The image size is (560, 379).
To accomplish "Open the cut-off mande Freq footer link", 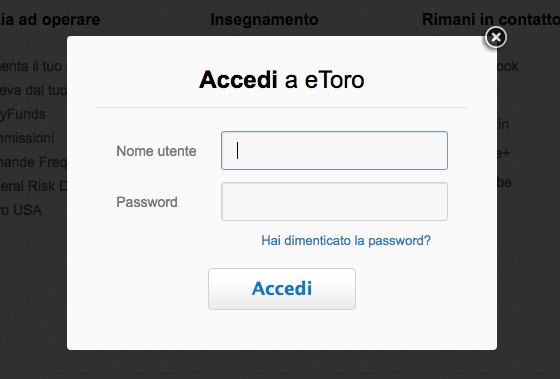I will coord(34,162).
